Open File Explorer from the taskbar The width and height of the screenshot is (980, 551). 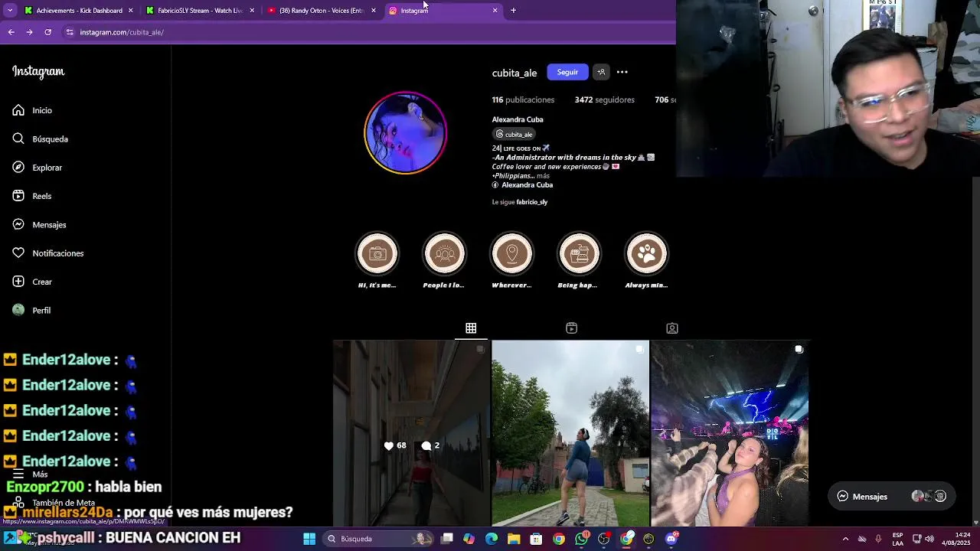[x=514, y=539]
